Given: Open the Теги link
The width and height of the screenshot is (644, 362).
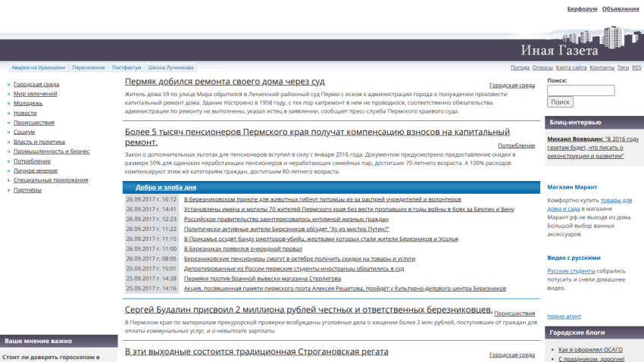Looking at the screenshot, I should tap(623, 67).
